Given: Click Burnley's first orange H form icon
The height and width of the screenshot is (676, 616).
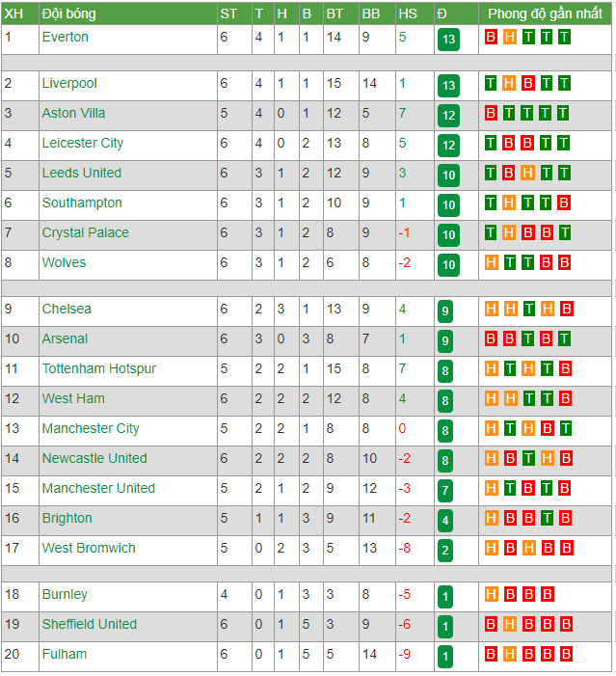Looking at the screenshot, I should (x=491, y=594).
